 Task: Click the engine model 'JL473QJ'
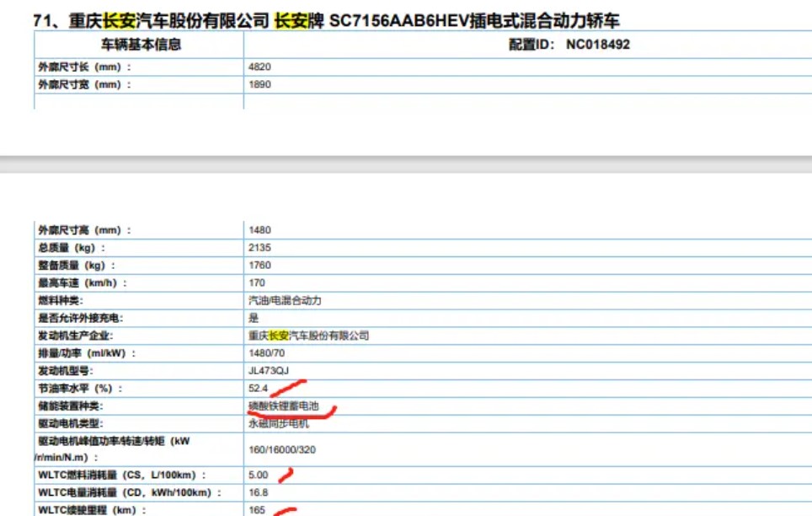268,371
